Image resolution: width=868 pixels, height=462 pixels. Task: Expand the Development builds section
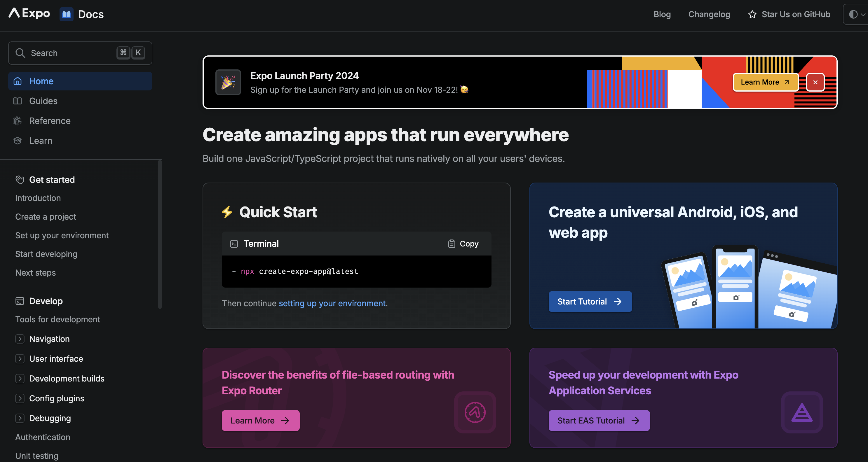tap(20, 379)
